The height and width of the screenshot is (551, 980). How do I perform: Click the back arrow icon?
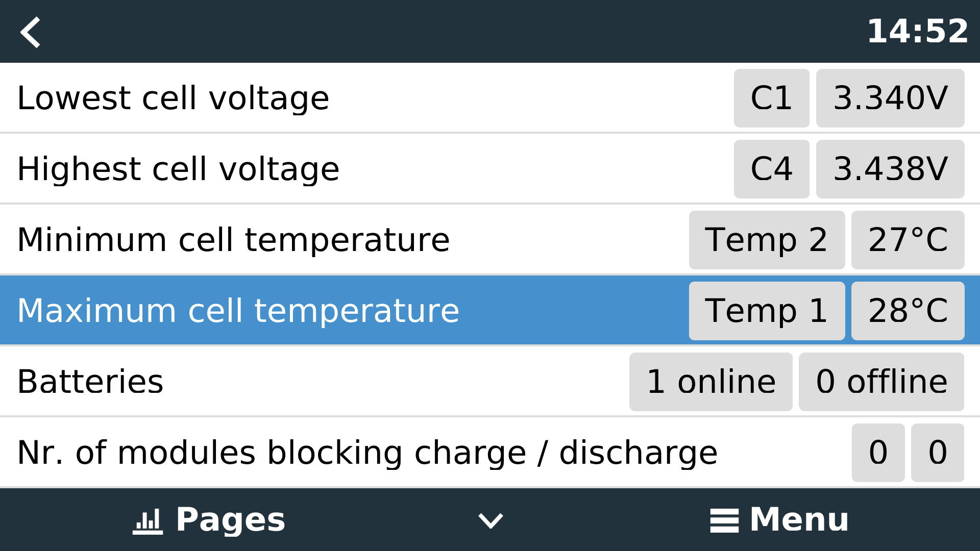tap(31, 32)
